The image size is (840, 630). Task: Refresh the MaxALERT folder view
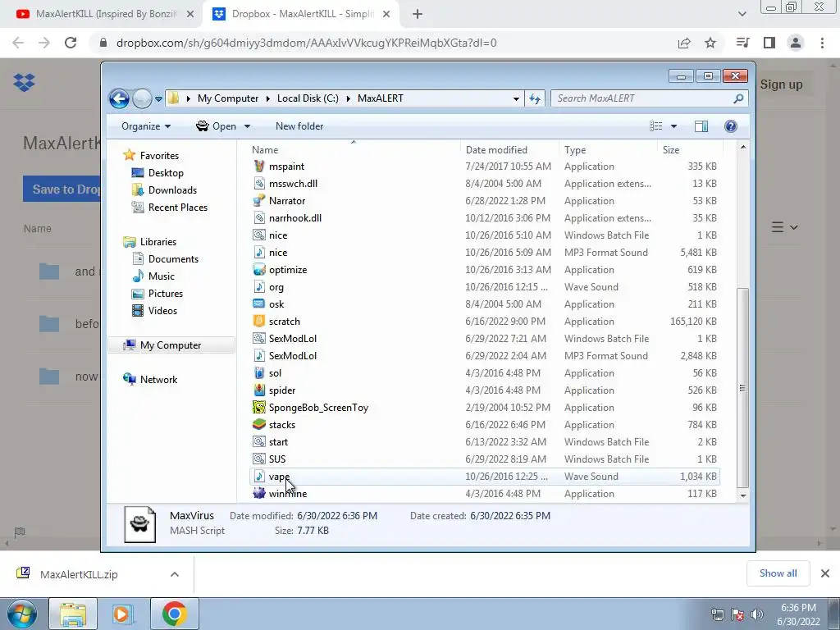535,98
